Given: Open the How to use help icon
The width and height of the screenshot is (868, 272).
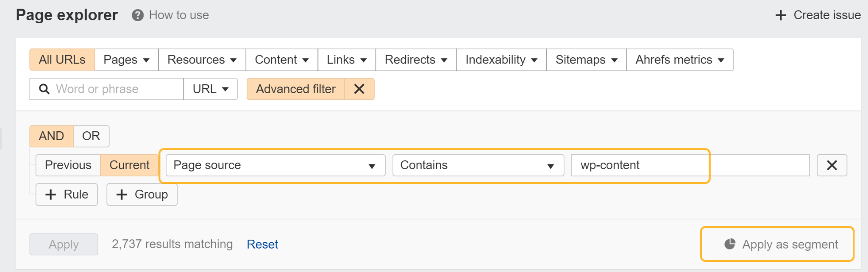Looking at the screenshot, I should tap(137, 15).
